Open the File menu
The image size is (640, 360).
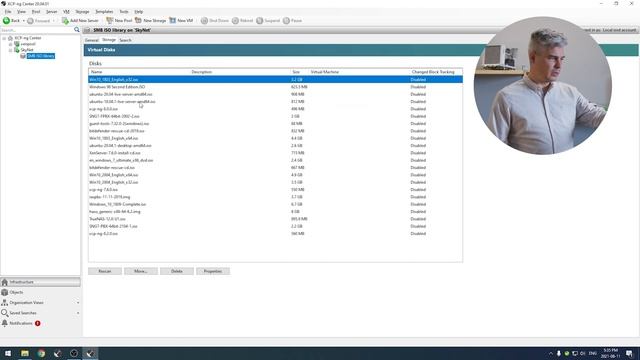click(x=8, y=11)
